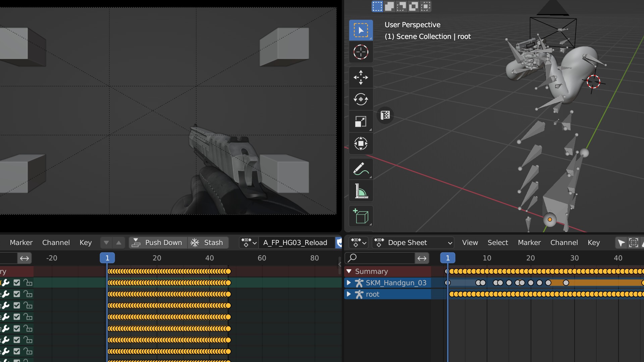Image resolution: width=644 pixels, height=362 pixels.
Task: Click the Push Down button
Action: (157, 242)
